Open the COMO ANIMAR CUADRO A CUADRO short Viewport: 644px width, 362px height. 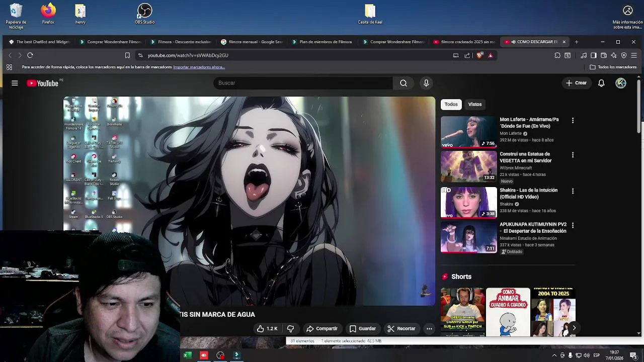pos(508,312)
